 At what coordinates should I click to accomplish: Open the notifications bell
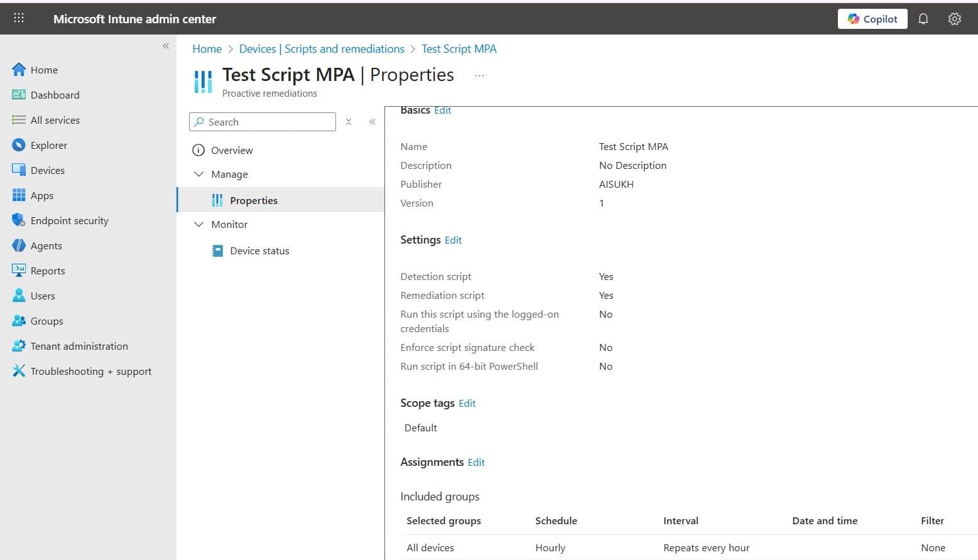point(923,19)
